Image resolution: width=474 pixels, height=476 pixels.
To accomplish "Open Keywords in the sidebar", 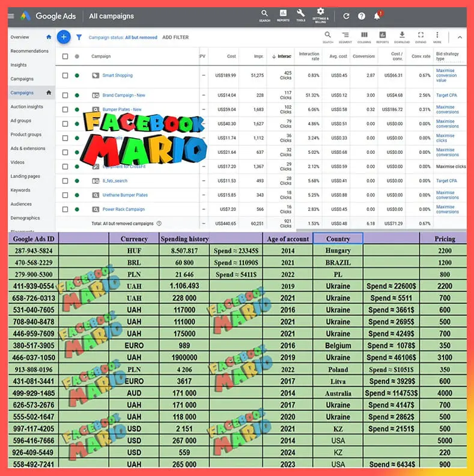I will coord(20,190).
